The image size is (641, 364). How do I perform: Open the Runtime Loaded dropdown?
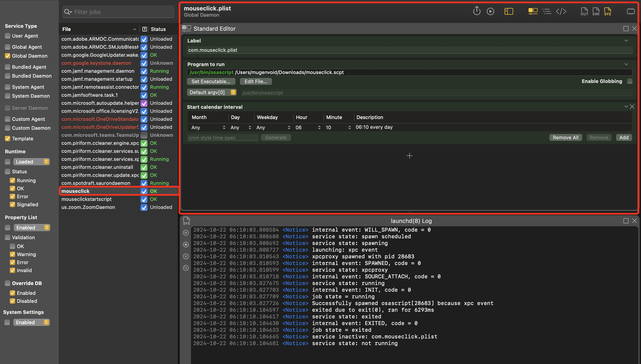click(32, 162)
